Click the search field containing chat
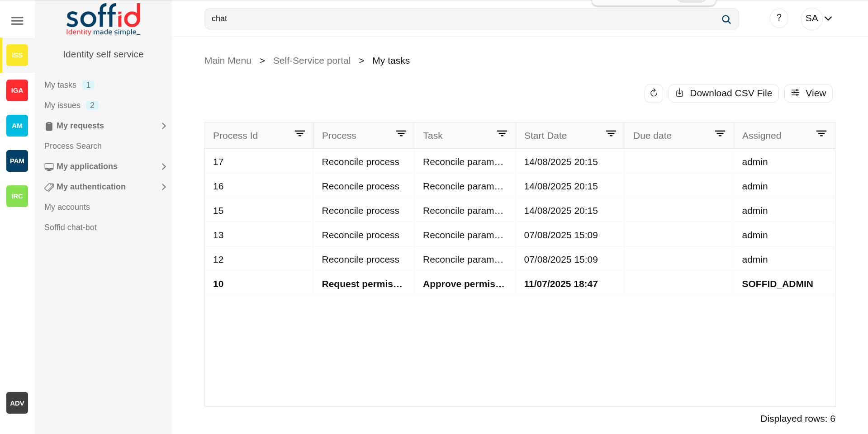 click(461, 19)
